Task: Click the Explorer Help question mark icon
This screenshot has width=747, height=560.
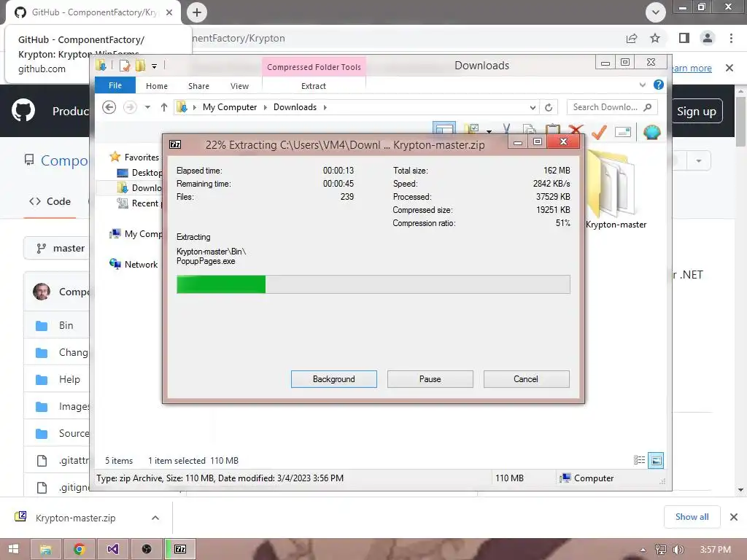Action: coord(659,85)
